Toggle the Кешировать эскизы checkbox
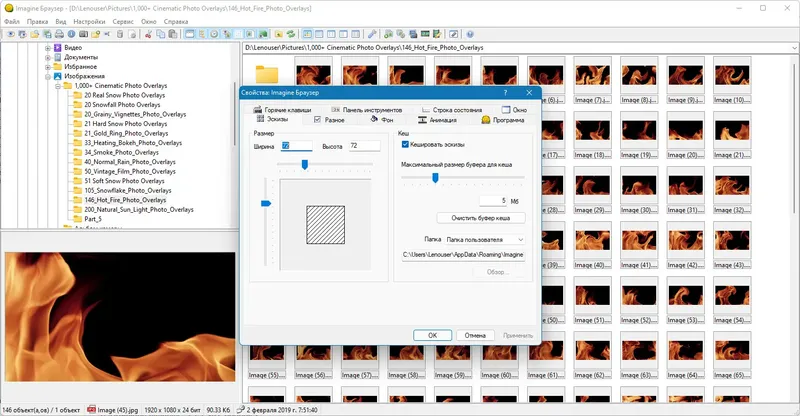Screen dimensions: 800x416 coord(405,144)
